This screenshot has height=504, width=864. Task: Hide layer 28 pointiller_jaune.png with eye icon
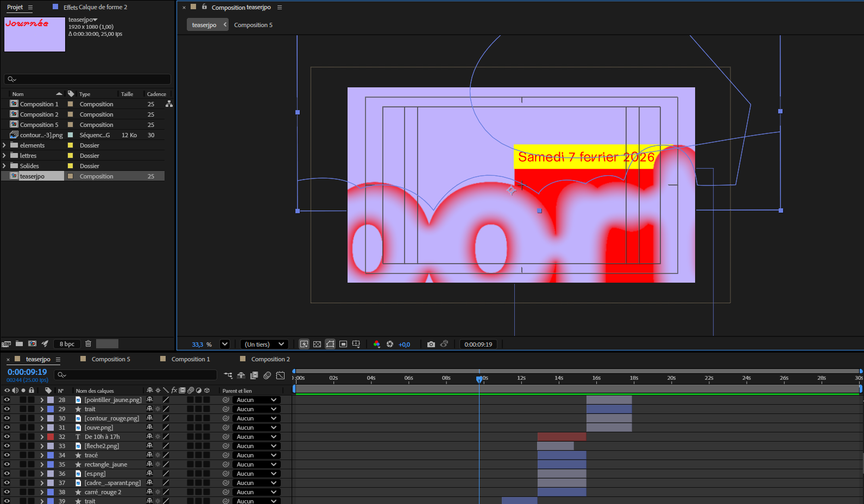(x=7, y=400)
